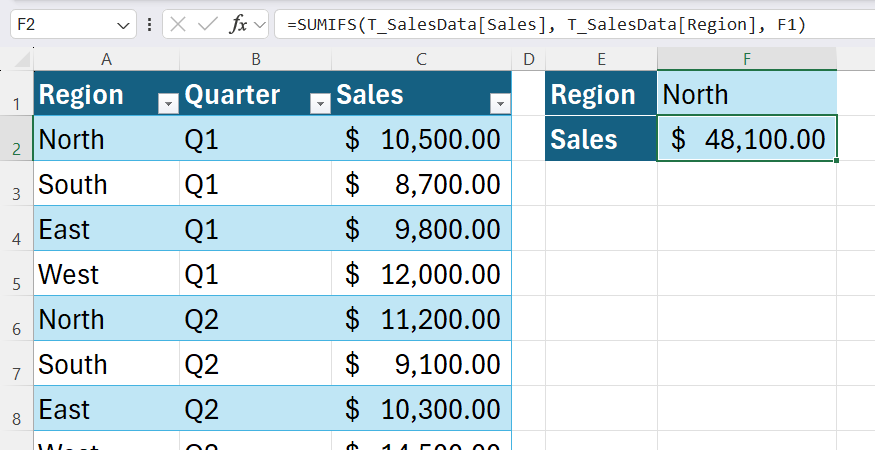
Task: Open the Insert Function fx button
Action: pos(239,25)
